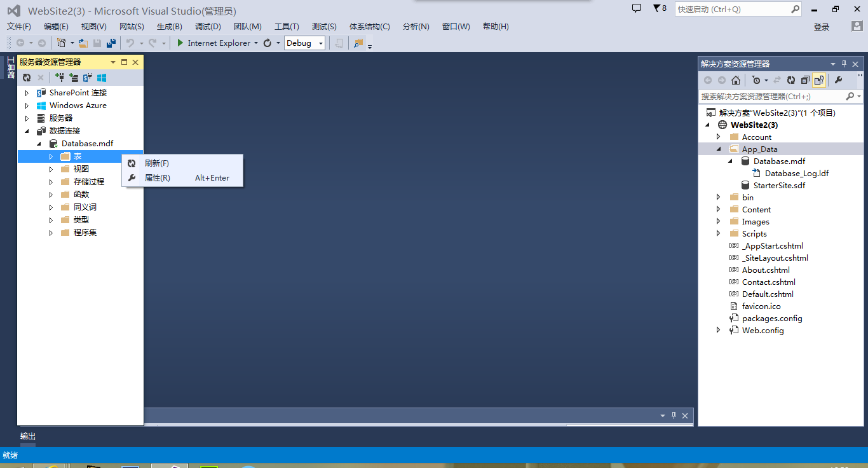This screenshot has height=468, width=868.
Task: Pin the Solution Explorer panel
Action: [x=844, y=64]
